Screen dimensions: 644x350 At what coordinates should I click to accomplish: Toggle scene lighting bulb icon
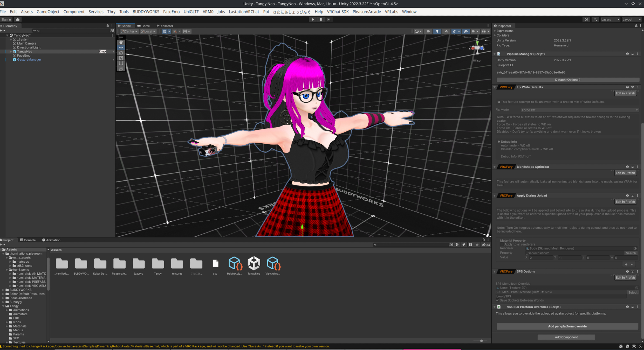(437, 31)
